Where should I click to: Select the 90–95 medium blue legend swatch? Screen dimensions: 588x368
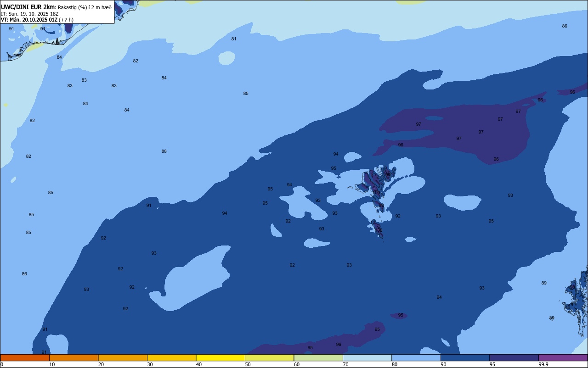465,357
